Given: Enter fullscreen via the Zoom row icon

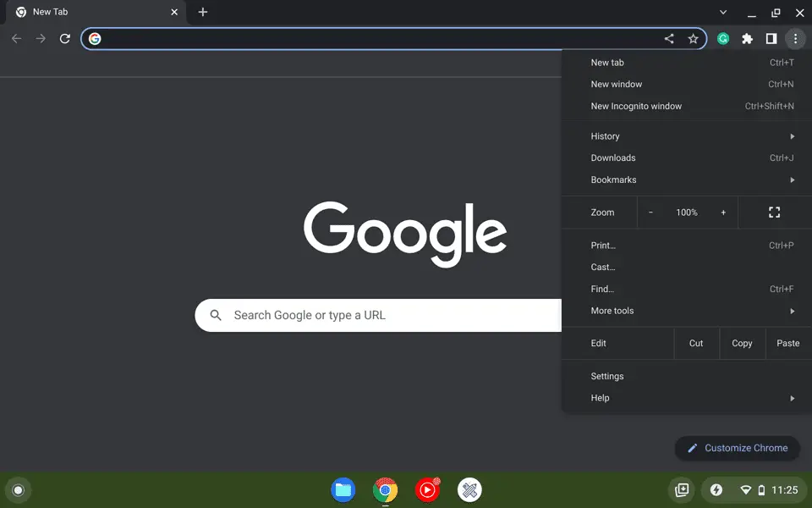Looking at the screenshot, I should click(774, 213).
